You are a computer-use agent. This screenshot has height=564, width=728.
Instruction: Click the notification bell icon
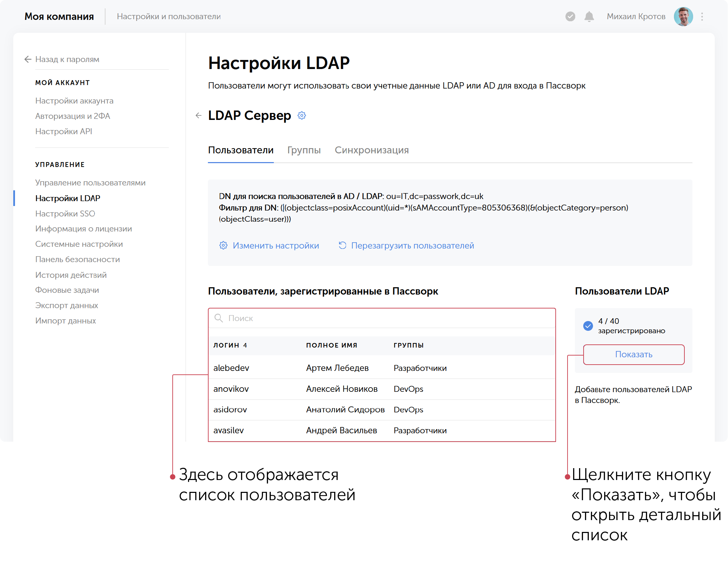(x=590, y=16)
